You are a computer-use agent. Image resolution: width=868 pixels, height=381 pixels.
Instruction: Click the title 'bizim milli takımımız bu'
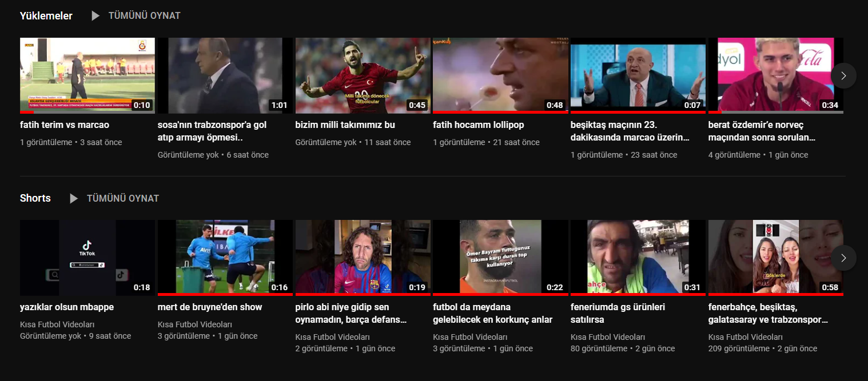345,125
